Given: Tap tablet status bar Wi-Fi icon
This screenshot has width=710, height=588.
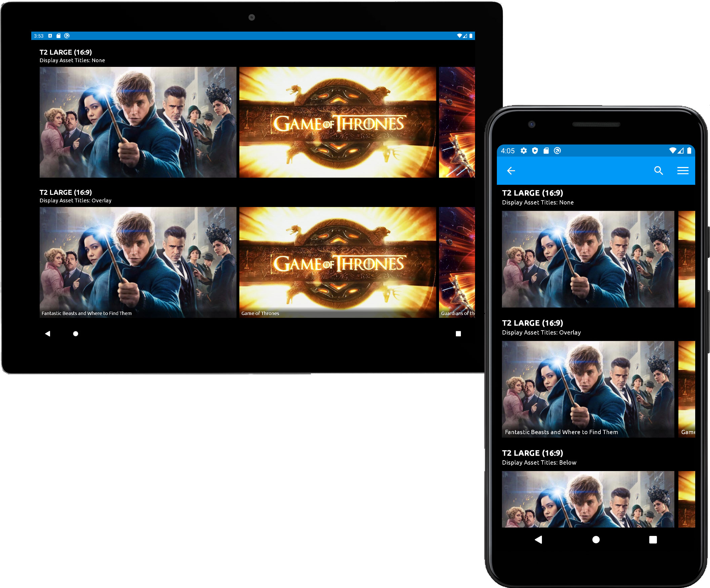Looking at the screenshot, I should [x=459, y=36].
